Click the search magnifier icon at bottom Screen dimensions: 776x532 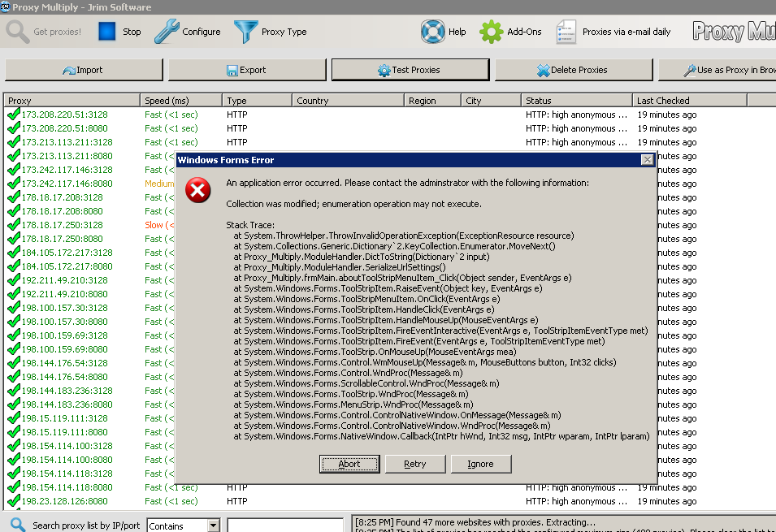click(x=18, y=525)
